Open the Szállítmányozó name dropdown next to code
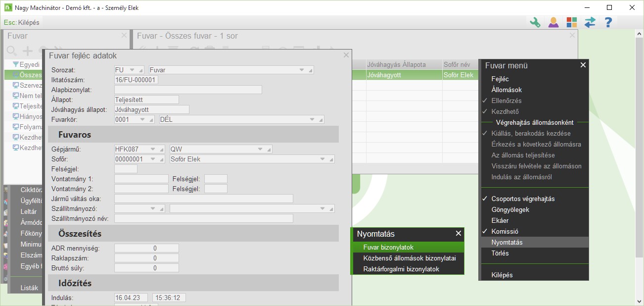The image size is (644, 306). click(323, 208)
